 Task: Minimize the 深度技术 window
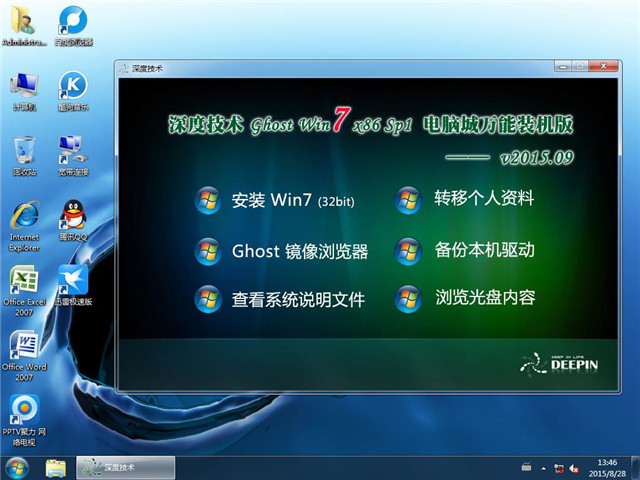563,66
